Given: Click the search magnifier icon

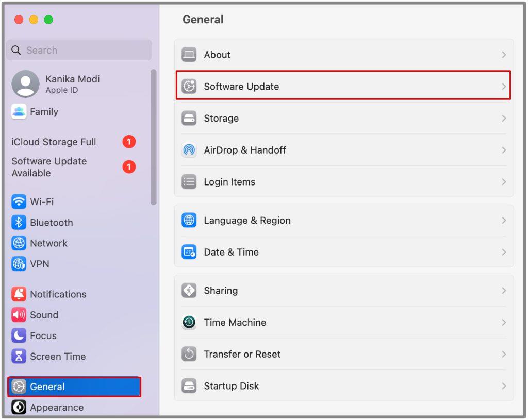Looking at the screenshot, I should point(16,50).
